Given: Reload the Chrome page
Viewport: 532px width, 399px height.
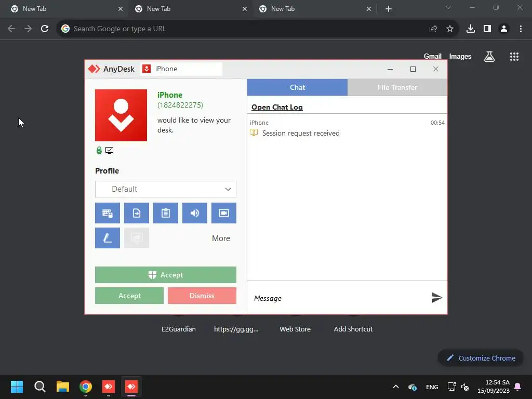Looking at the screenshot, I should (45, 29).
